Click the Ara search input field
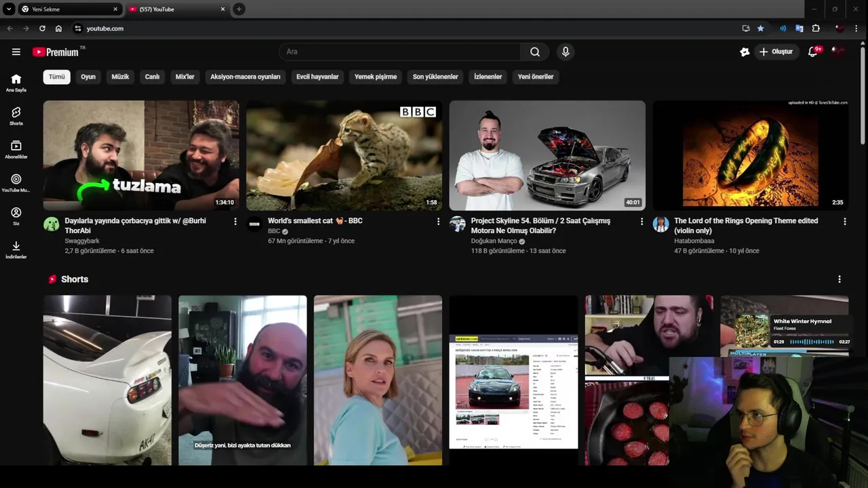 coord(400,52)
